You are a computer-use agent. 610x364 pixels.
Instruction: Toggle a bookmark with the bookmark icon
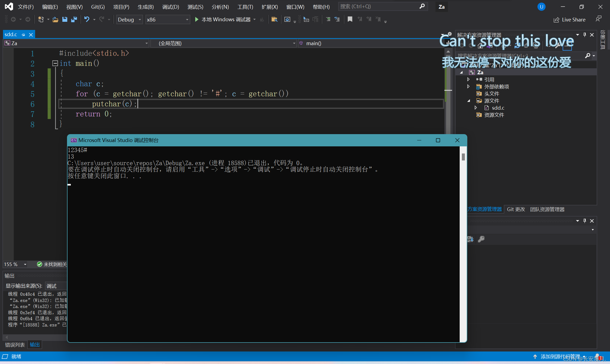350,19
